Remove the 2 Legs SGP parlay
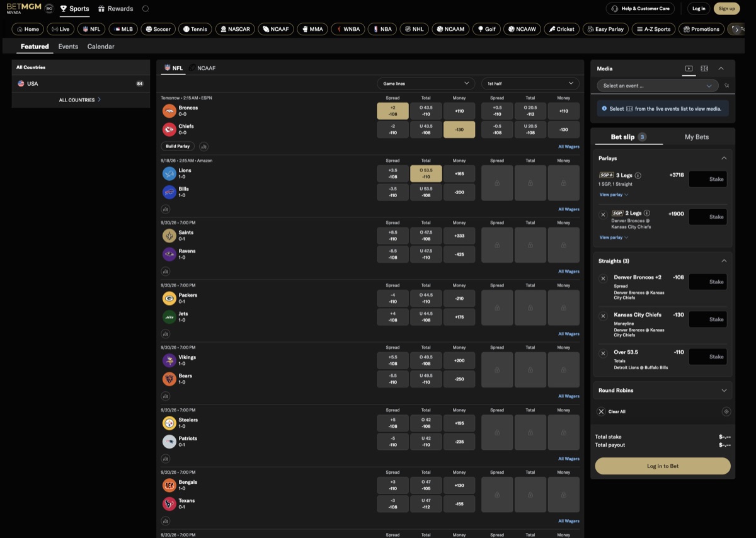The width and height of the screenshot is (756, 538). pos(603,215)
